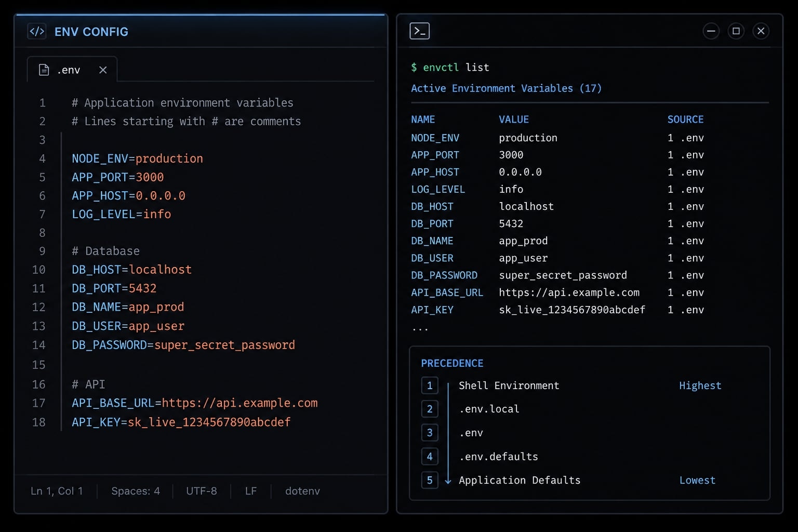Click the # Database comment line

(106, 251)
